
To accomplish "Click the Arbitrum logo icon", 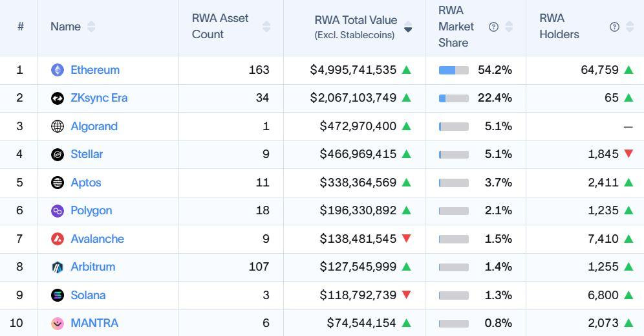I will 58,267.
